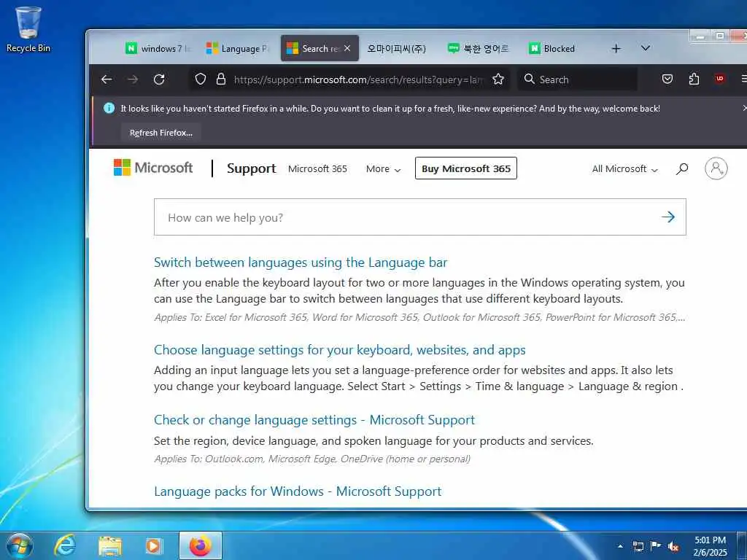
Task: Open the Extensions puzzle icon
Action: [x=694, y=79]
